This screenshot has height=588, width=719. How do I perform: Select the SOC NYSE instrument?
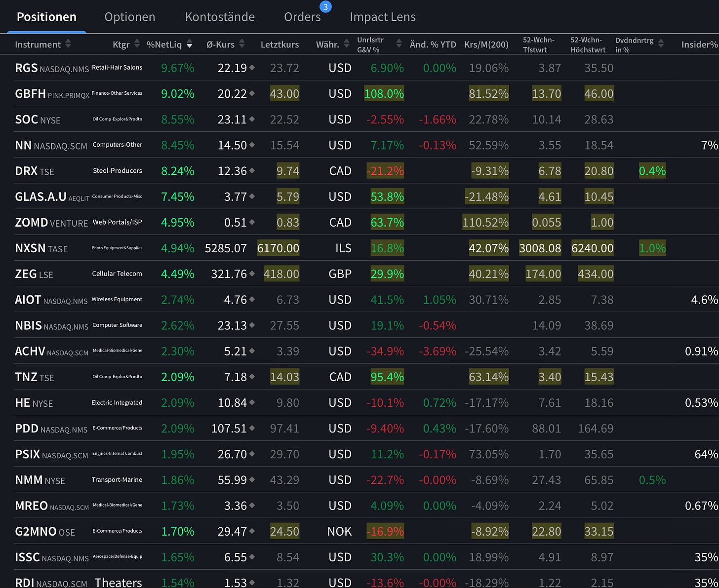[38, 119]
